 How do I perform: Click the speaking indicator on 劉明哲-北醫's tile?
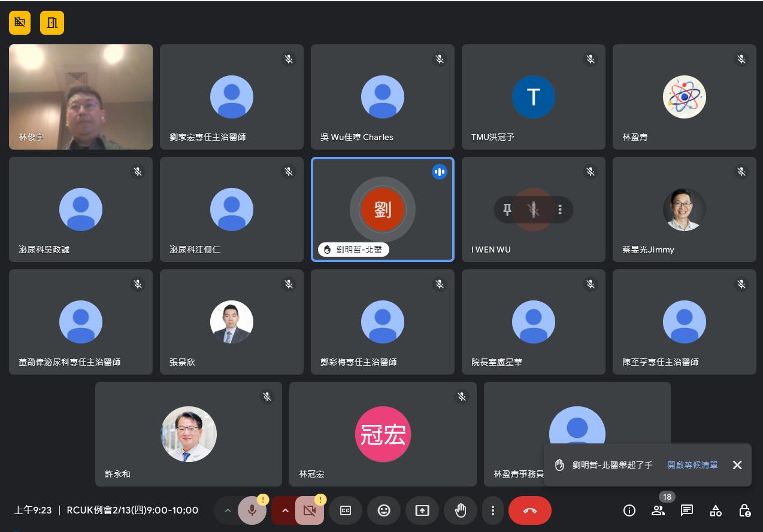[440, 172]
